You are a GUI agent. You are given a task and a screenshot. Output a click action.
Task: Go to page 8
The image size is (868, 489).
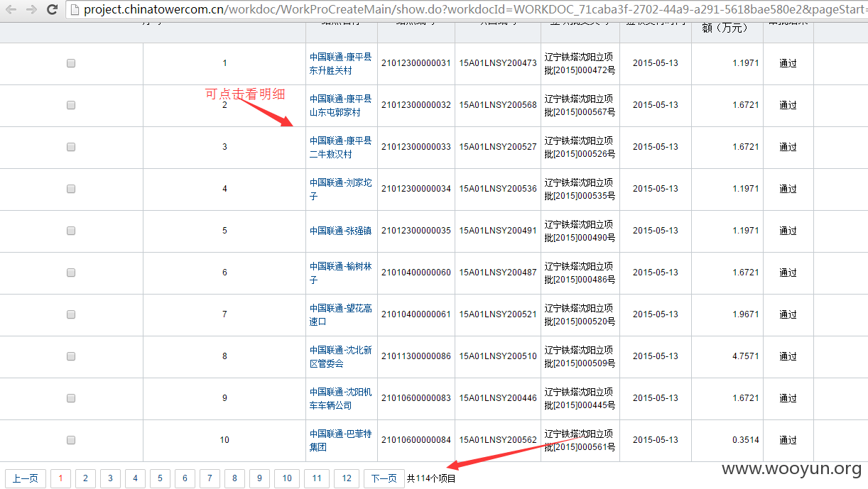234,478
